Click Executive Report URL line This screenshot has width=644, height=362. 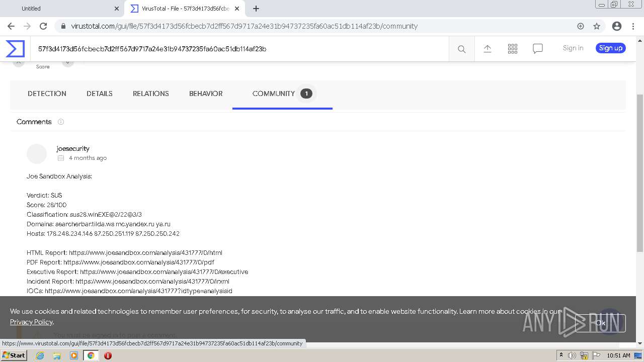(x=137, y=272)
